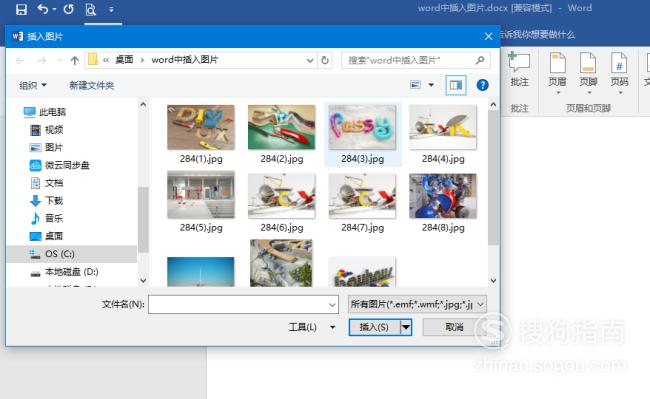Click 新建文件夹 button
This screenshot has height=399, width=650.
coord(91,85)
